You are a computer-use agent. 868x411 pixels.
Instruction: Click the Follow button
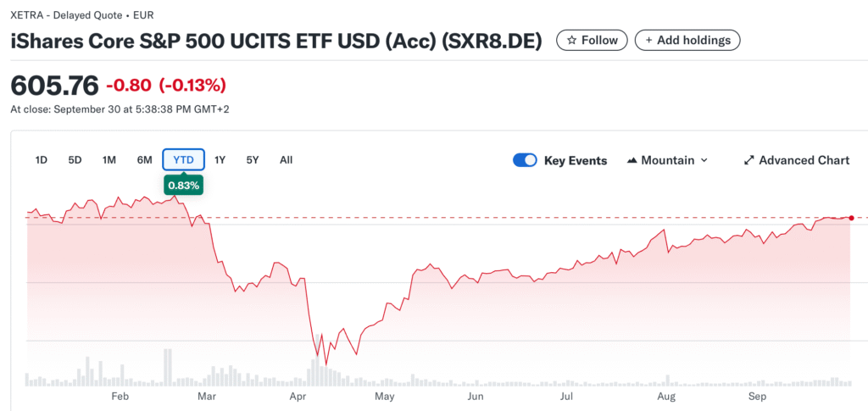592,40
